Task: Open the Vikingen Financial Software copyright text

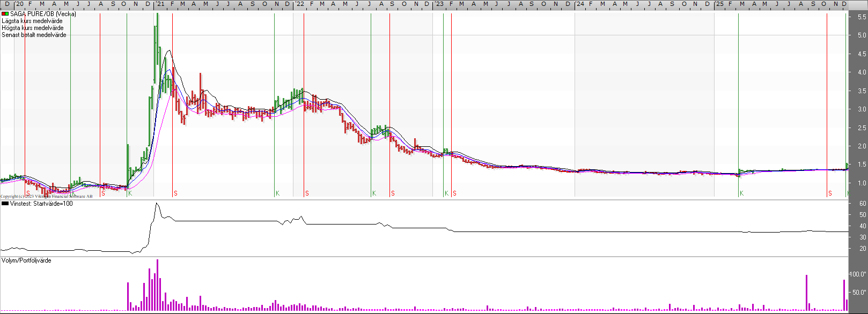Action: 46,197
